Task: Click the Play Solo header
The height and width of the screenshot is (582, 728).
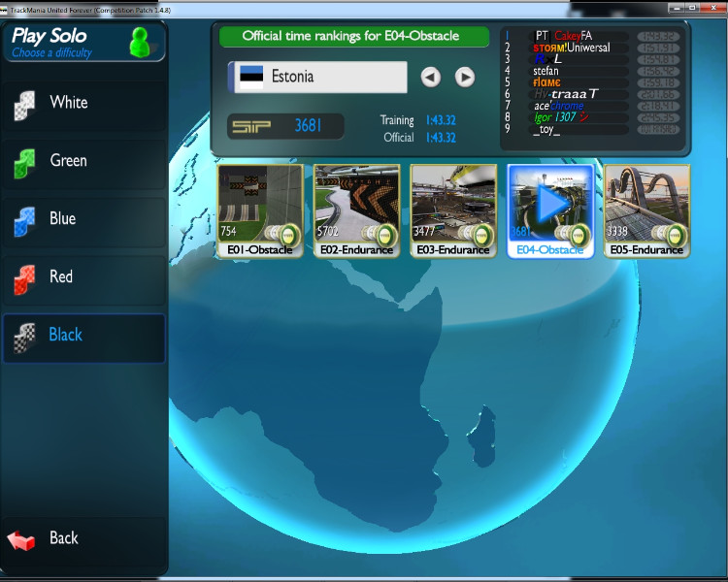Action: pos(50,37)
